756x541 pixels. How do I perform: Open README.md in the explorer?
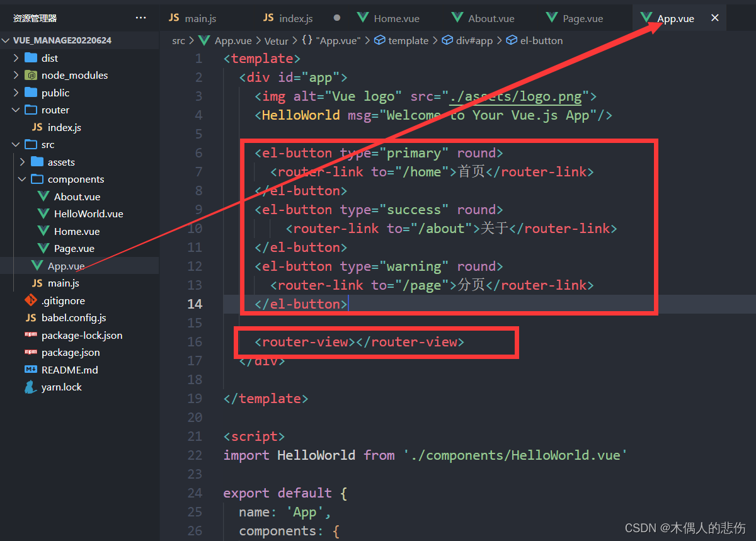[x=69, y=370]
